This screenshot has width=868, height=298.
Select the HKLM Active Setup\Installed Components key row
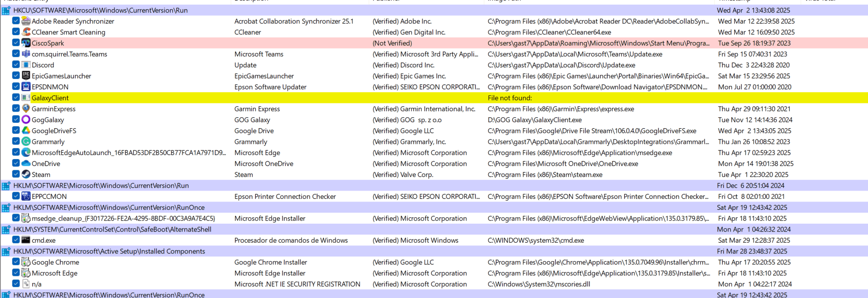[434, 251]
